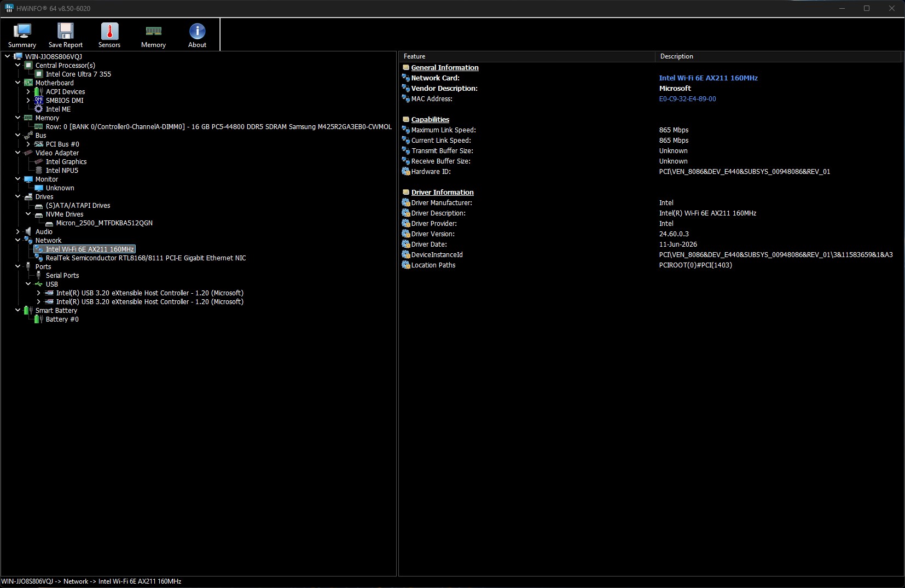This screenshot has width=905, height=588.
Task: Select (S)ATA/ATAPI Drives entry
Action: click(x=78, y=205)
